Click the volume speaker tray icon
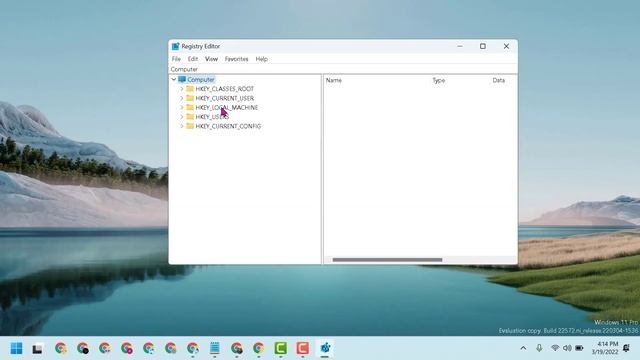Image resolution: width=640 pixels, height=360 pixels. pos(567,348)
